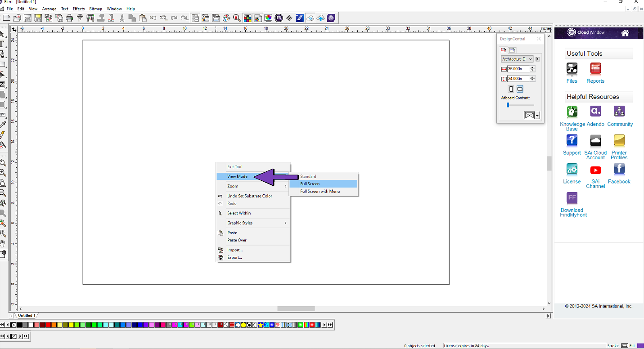Open the substrate color dropdown arrow

click(537, 116)
